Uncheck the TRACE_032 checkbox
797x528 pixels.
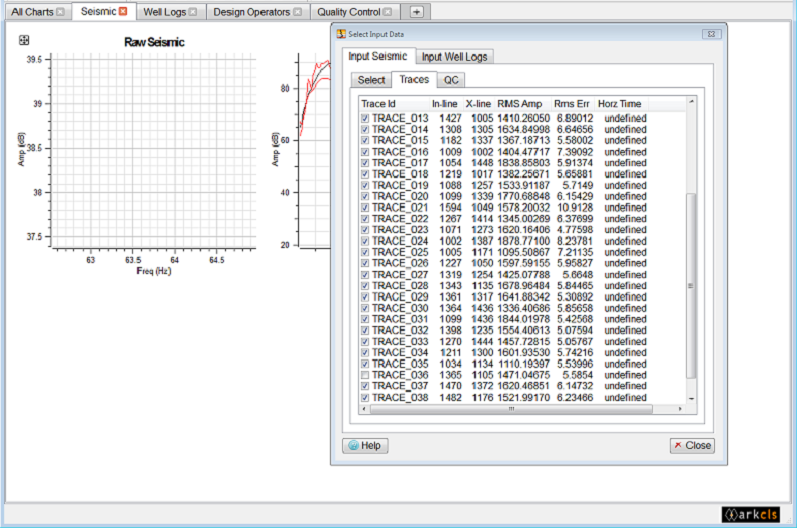pyautogui.click(x=365, y=331)
